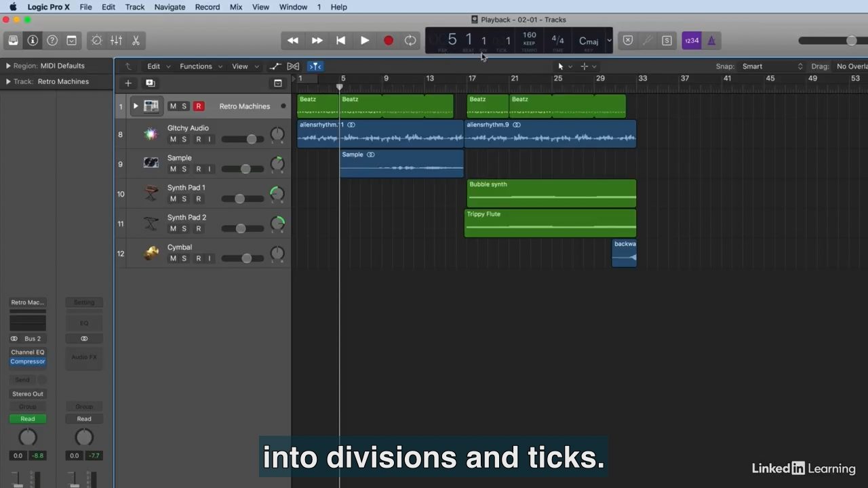Screen dimensions: 868x488
Task: Click the Rewind transport button
Action: tap(293, 41)
